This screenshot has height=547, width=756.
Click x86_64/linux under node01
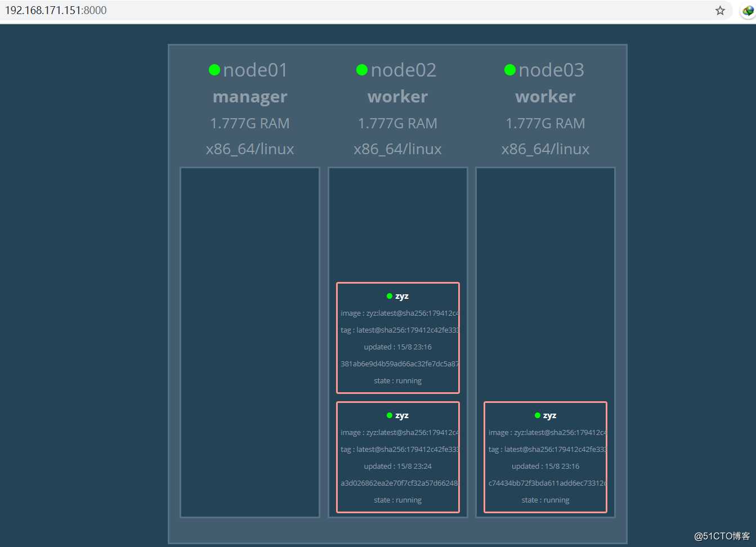click(x=250, y=149)
